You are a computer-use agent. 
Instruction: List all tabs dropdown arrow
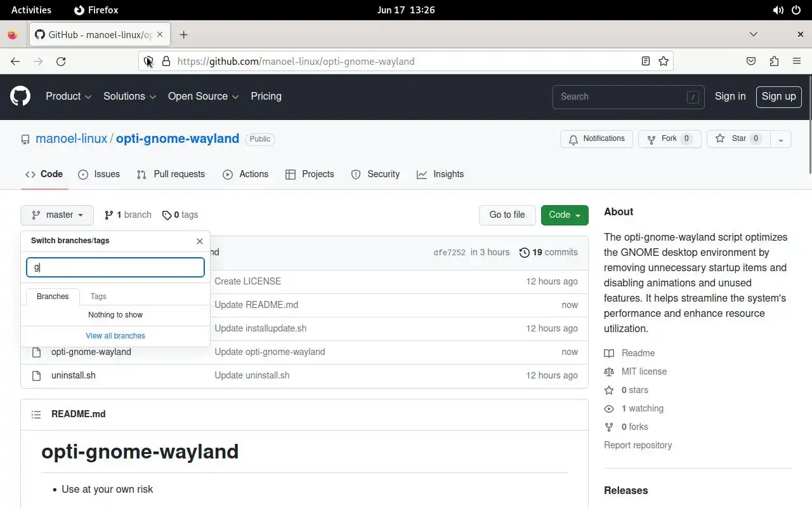(x=754, y=34)
